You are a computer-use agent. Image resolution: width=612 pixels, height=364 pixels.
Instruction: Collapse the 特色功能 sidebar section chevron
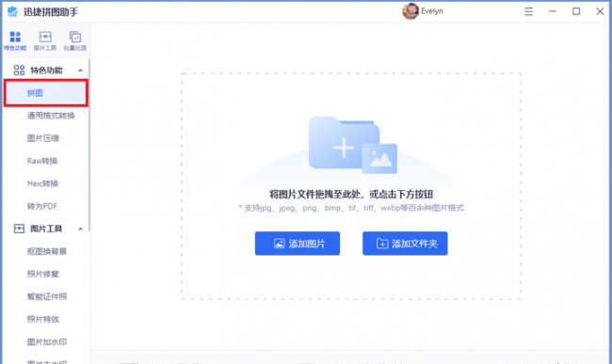tap(80, 71)
